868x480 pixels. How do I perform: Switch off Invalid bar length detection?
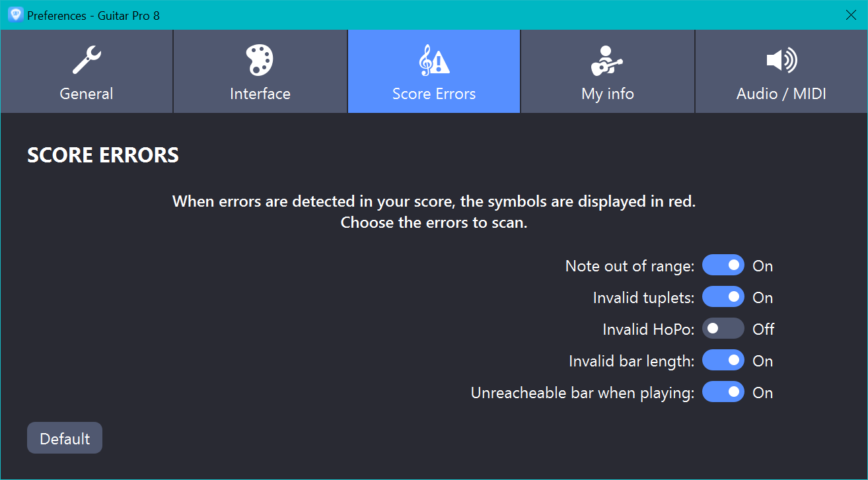(x=723, y=360)
